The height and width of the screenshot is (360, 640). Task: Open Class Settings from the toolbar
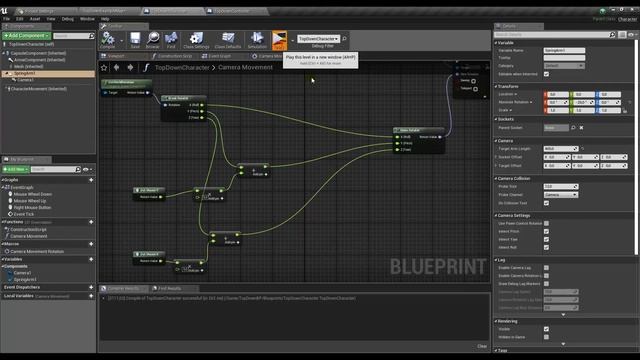[x=196, y=40]
